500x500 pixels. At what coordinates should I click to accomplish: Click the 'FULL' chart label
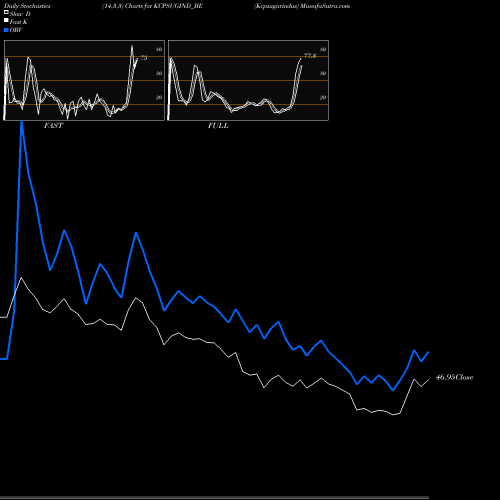[x=218, y=126]
